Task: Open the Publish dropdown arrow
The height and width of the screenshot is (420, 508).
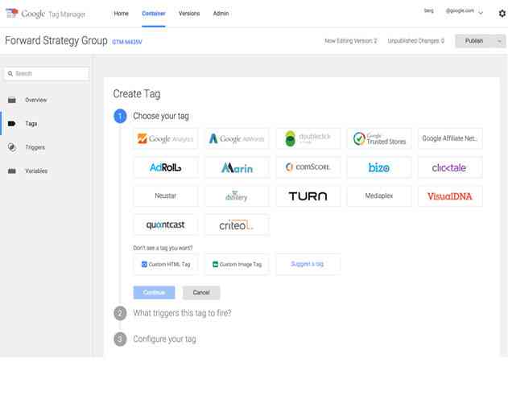Action: (x=500, y=41)
